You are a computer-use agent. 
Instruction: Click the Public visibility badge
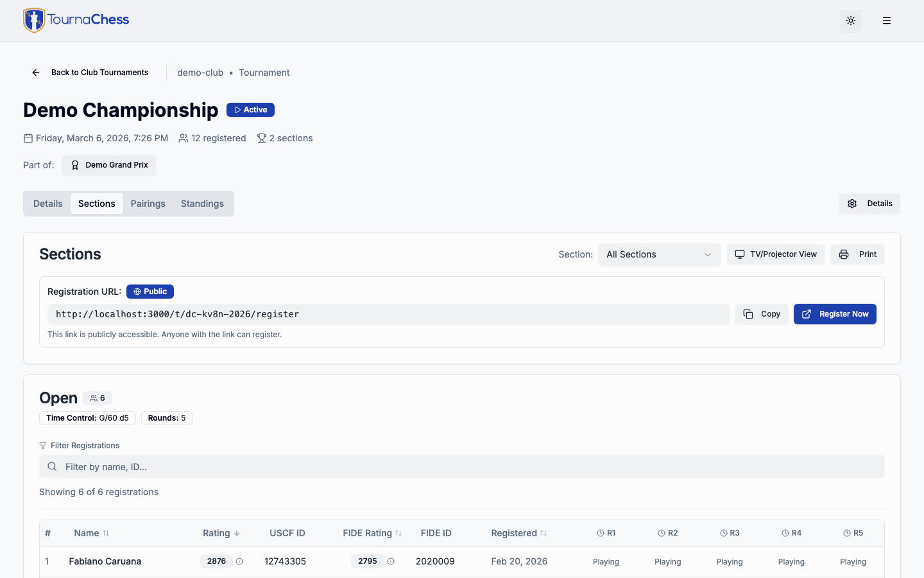[x=150, y=291]
